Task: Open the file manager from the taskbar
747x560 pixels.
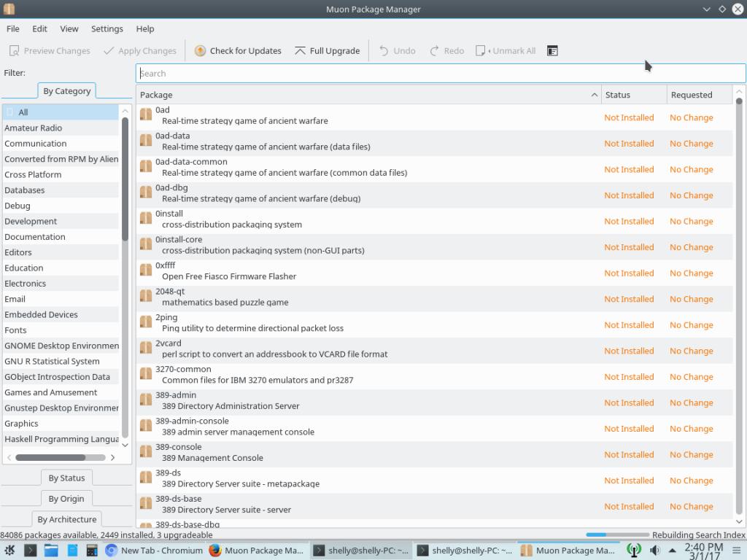Action: point(51,551)
